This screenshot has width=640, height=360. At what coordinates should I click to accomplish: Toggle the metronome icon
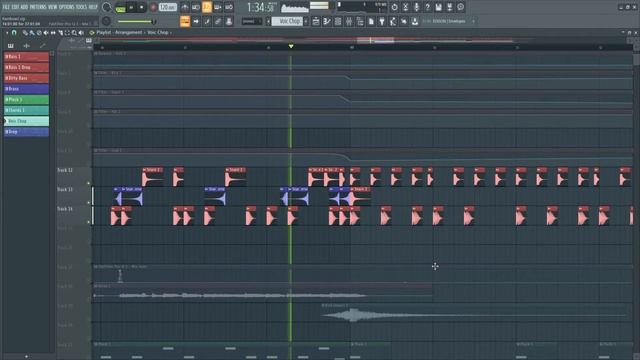tap(185, 7)
